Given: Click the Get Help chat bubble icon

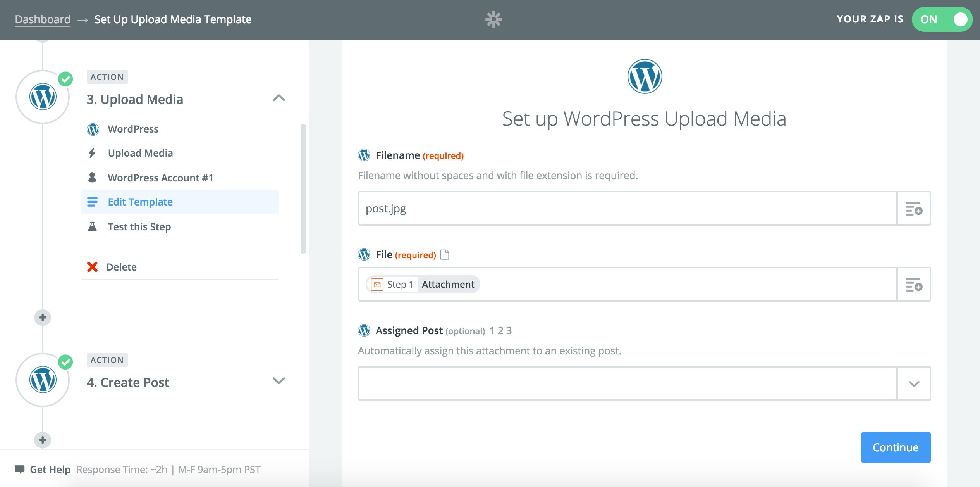Looking at the screenshot, I should pos(19,470).
